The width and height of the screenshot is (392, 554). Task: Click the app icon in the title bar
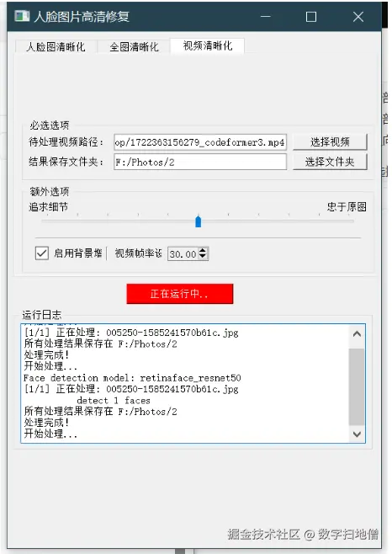[22, 16]
